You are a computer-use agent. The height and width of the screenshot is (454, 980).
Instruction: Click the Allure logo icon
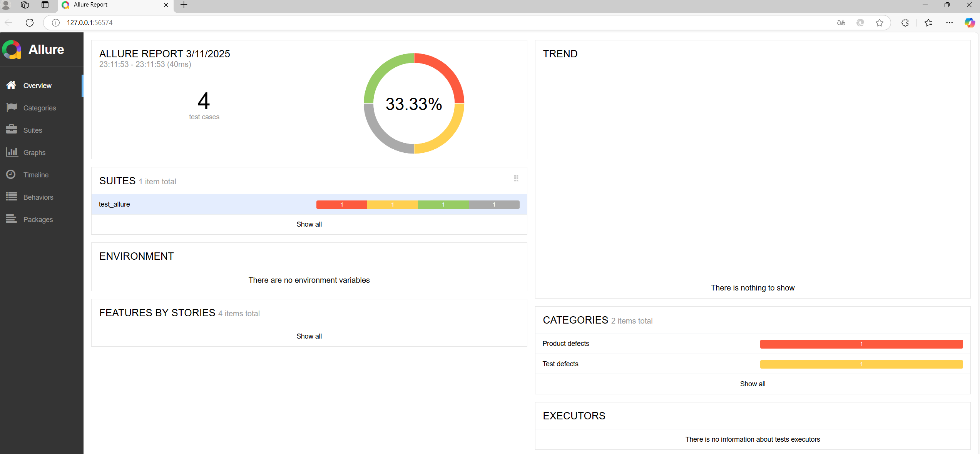click(x=12, y=50)
